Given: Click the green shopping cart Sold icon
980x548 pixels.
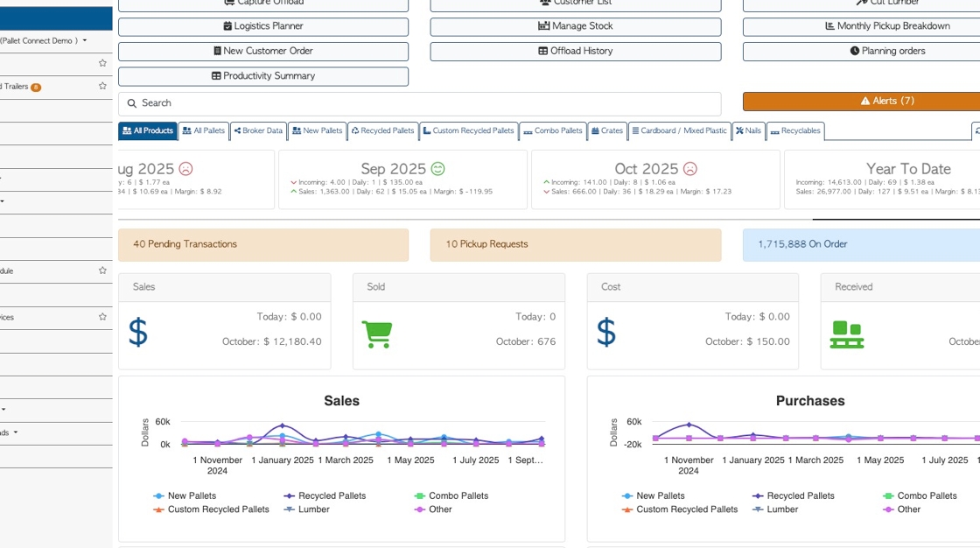Looking at the screenshot, I should pos(377,334).
